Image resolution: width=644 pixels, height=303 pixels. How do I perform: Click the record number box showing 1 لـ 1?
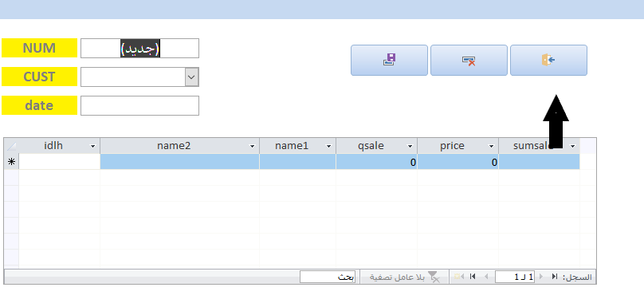(x=515, y=277)
